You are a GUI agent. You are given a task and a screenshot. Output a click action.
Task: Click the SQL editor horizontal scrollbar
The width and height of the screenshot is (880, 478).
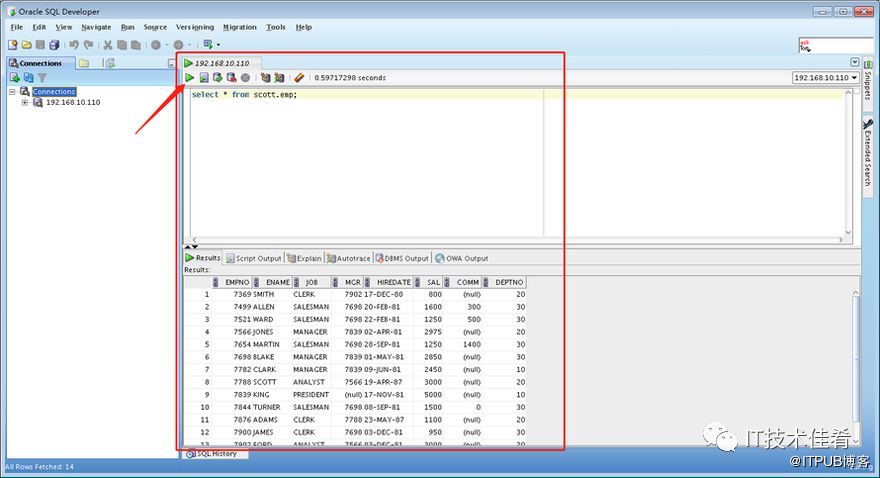click(516, 240)
